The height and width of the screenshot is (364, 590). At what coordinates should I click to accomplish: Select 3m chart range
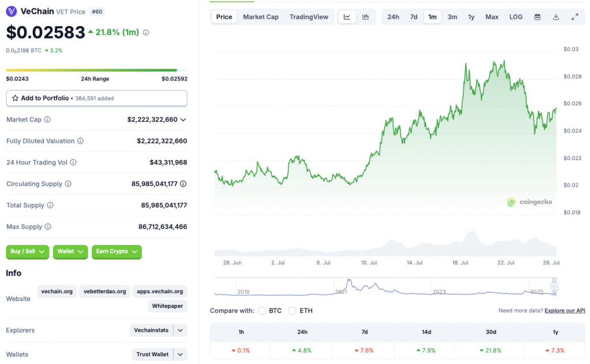pos(452,17)
